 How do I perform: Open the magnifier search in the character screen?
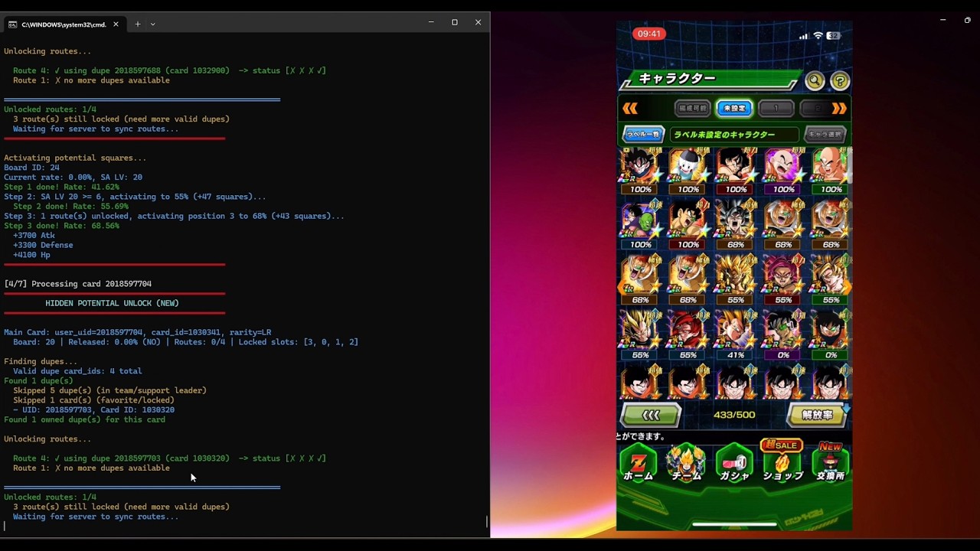[815, 80]
